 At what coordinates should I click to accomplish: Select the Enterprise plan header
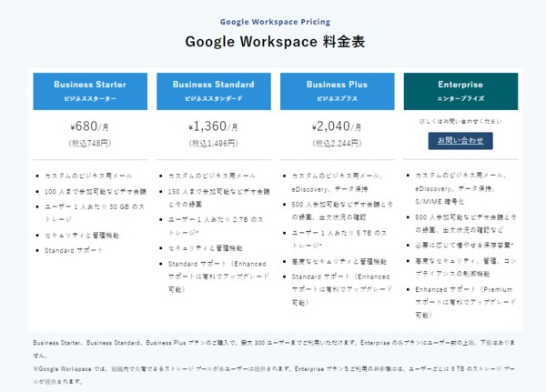pyautogui.click(x=460, y=91)
